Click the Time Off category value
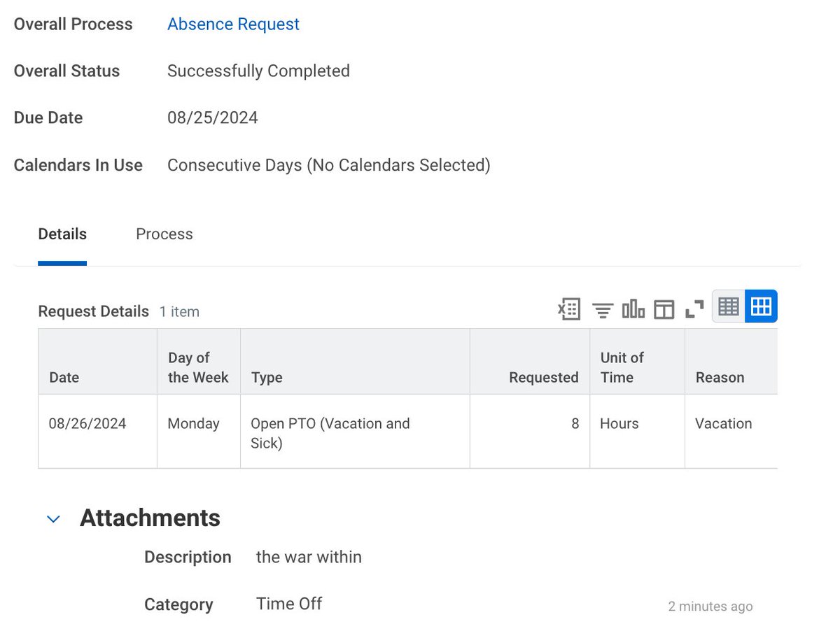Screen dimensions: 840x638 (289, 604)
